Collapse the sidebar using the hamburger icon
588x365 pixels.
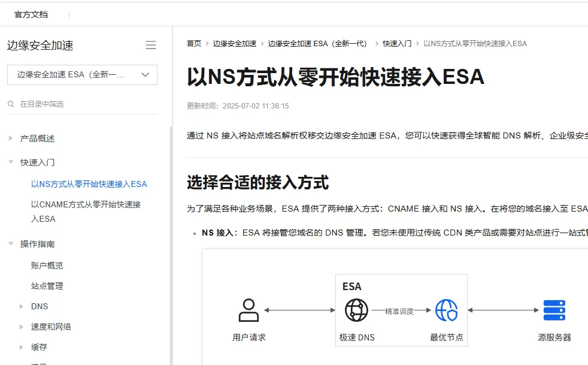[150, 45]
